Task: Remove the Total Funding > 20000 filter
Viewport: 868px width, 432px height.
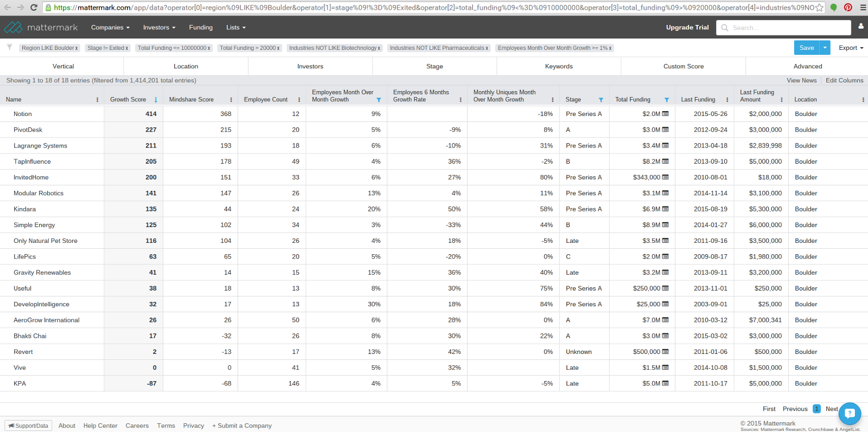Action: (x=278, y=48)
